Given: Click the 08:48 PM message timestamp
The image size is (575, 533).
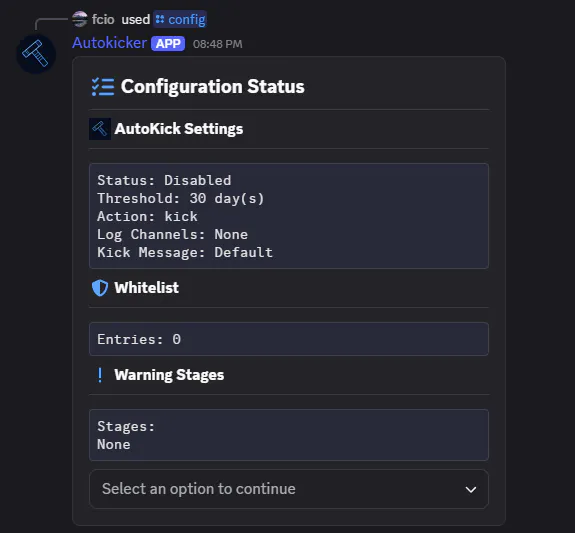Looking at the screenshot, I should 217,44.
